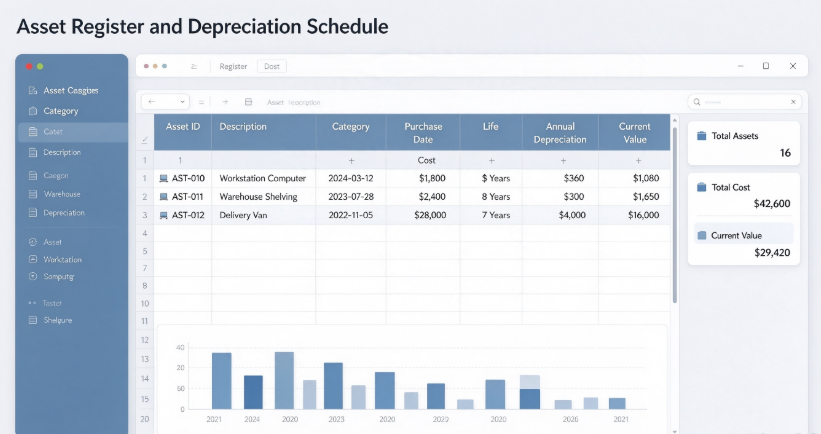Image resolution: width=821 pixels, height=434 pixels.
Task: Select Tester section in sidebar
Action: [46, 303]
